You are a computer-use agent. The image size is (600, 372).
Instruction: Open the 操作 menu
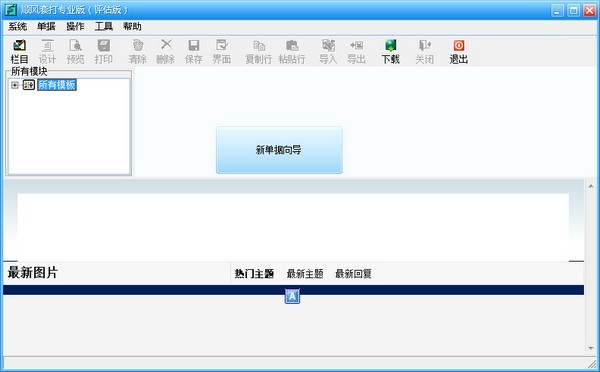tap(75, 26)
